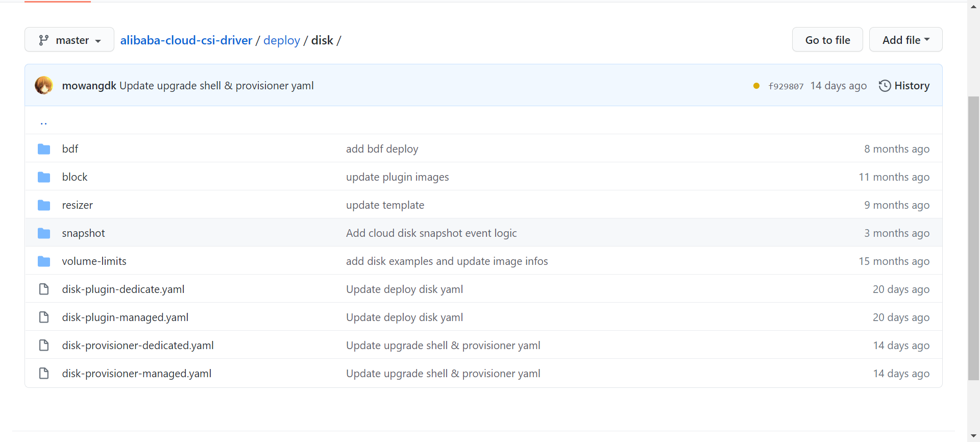
Task: Open commit message of disk-provisioner-managed.yaml row
Action: [x=443, y=373]
